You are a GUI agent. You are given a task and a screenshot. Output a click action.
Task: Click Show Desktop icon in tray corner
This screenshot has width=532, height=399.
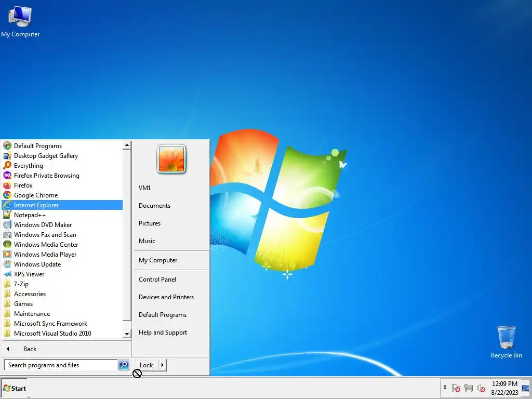(x=526, y=388)
